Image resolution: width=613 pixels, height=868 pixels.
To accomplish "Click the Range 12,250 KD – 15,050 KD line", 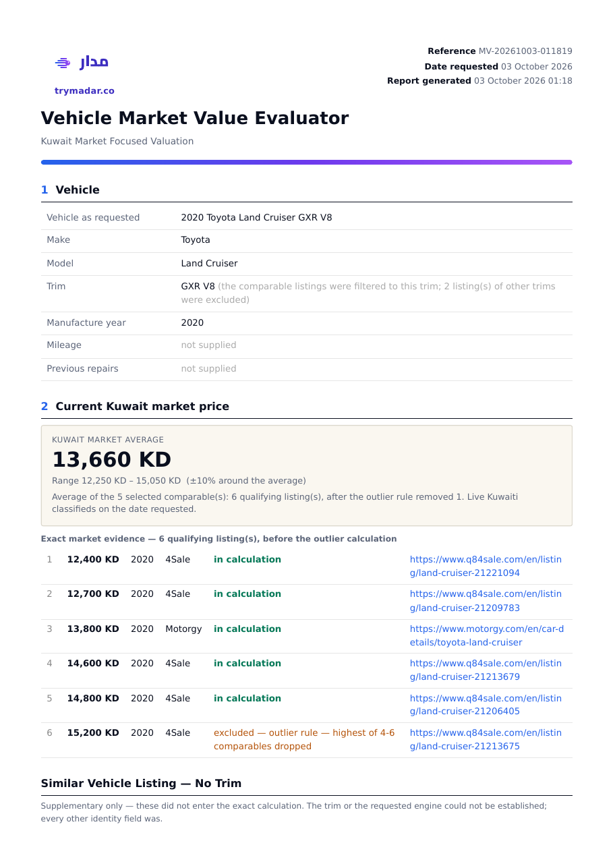I will (x=179, y=481).
